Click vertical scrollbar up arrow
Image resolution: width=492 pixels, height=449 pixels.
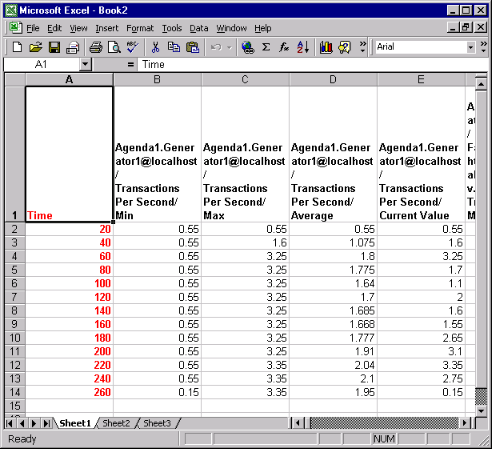click(x=481, y=85)
